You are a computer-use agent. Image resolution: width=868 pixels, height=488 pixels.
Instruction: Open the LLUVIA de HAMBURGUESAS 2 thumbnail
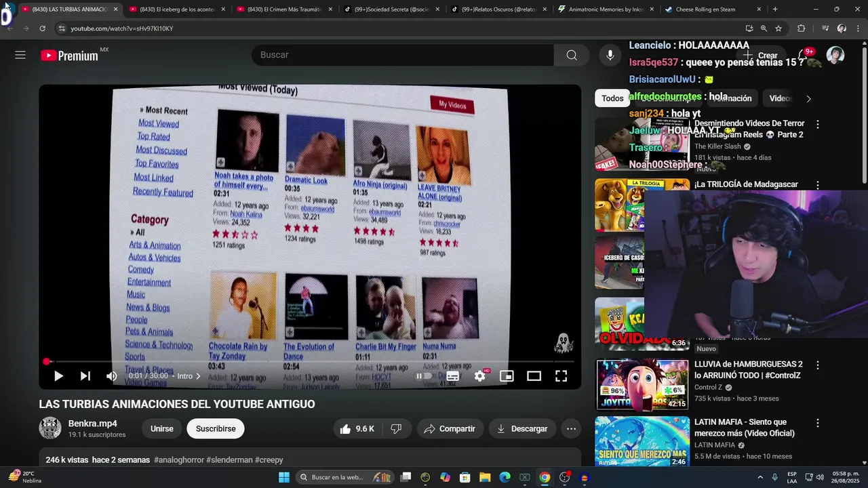tap(642, 384)
